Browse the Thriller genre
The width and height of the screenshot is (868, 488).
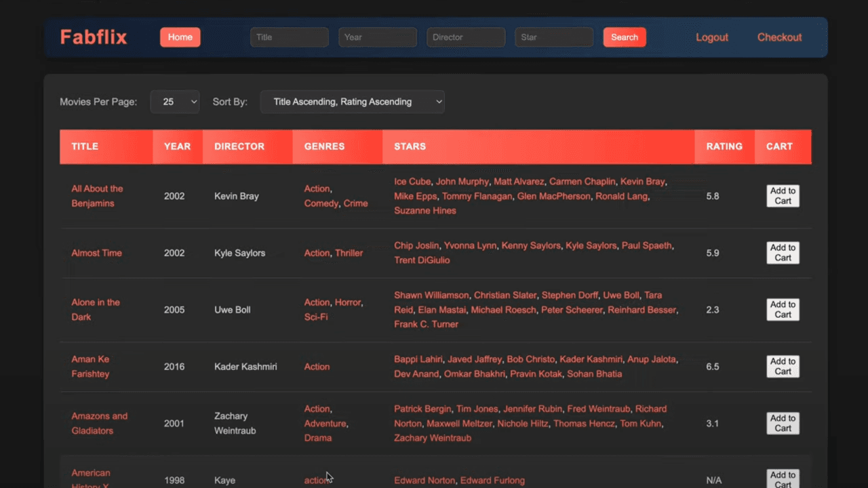click(349, 252)
